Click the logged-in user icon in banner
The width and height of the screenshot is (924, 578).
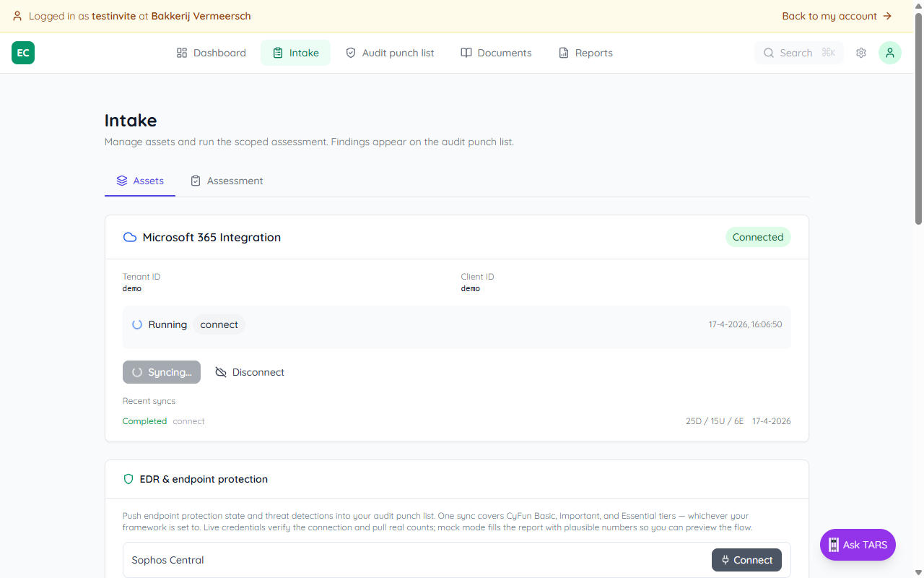tap(17, 16)
